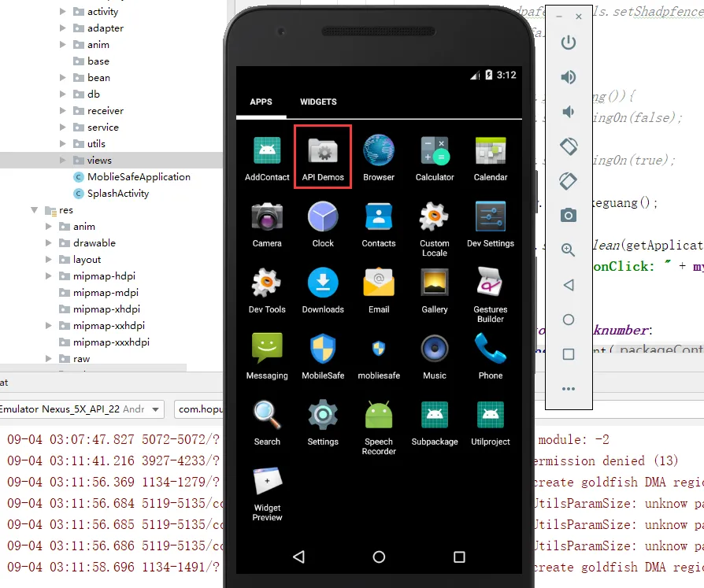Open the Downloads app
The width and height of the screenshot is (704, 588).
point(323,290)
